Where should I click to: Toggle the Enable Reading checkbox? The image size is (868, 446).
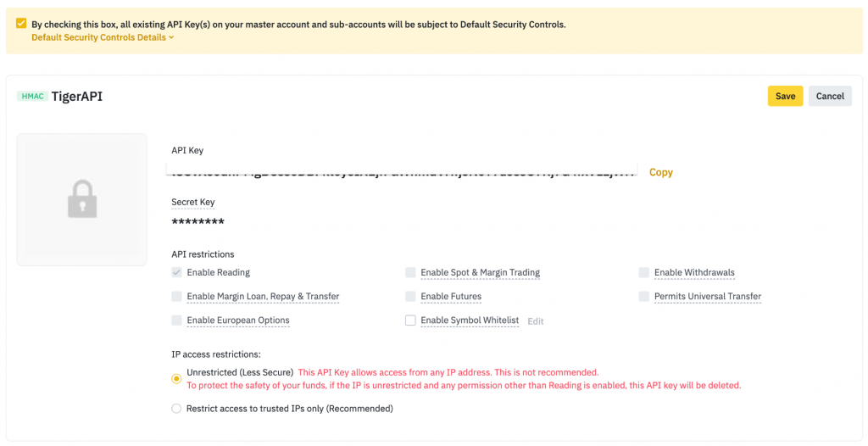coord(176,272)
